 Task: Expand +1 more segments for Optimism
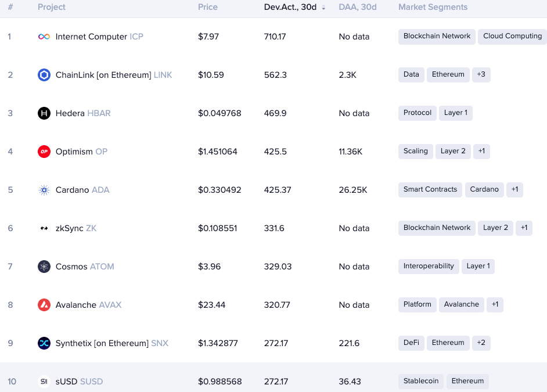click(x=481, y=152)
